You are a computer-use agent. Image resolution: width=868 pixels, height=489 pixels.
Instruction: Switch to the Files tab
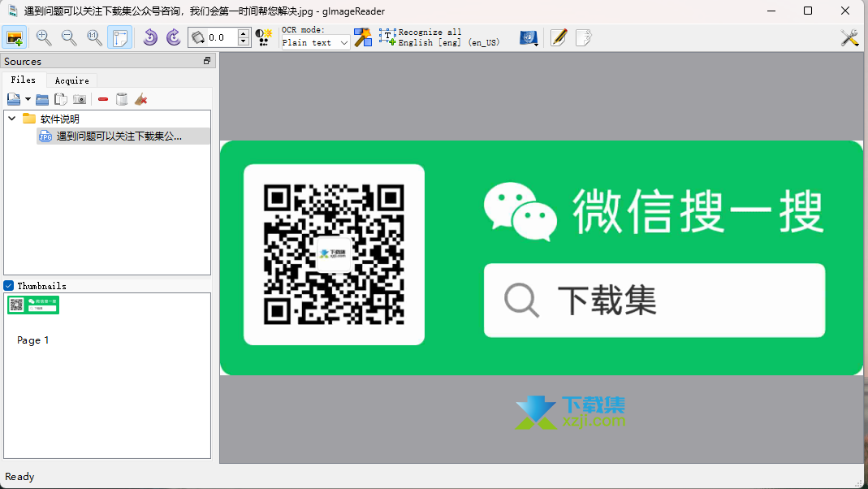[x=24, y=80]
